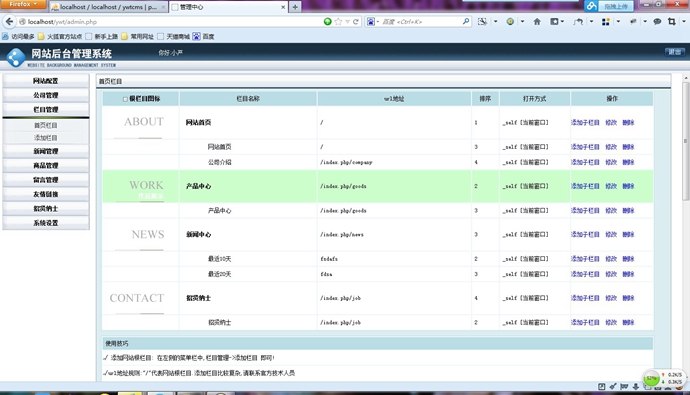This screenshot has height=395, width=690.
Task: Click the blue logo of 网站后台管理系统
Action: point(16,58)
